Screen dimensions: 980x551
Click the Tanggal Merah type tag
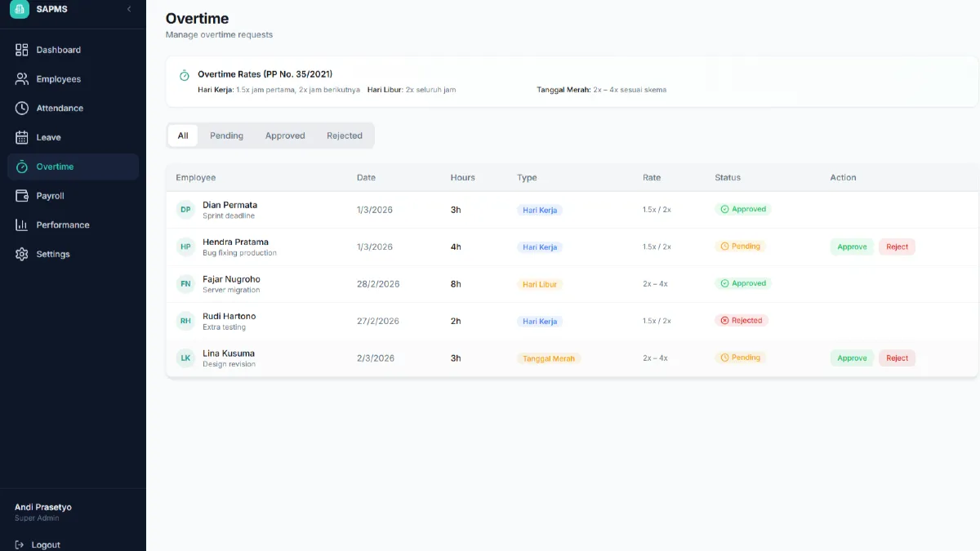[x=549, y=358]
